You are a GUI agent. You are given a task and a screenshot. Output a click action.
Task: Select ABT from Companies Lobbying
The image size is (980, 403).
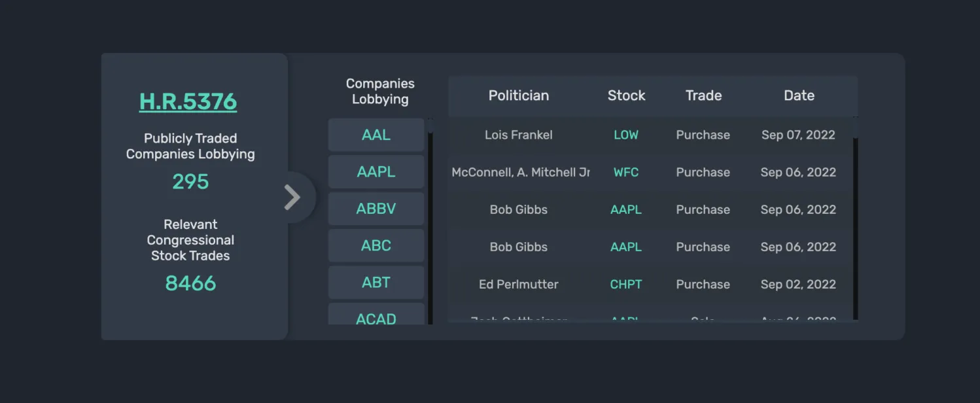click(x=376, y=283)
